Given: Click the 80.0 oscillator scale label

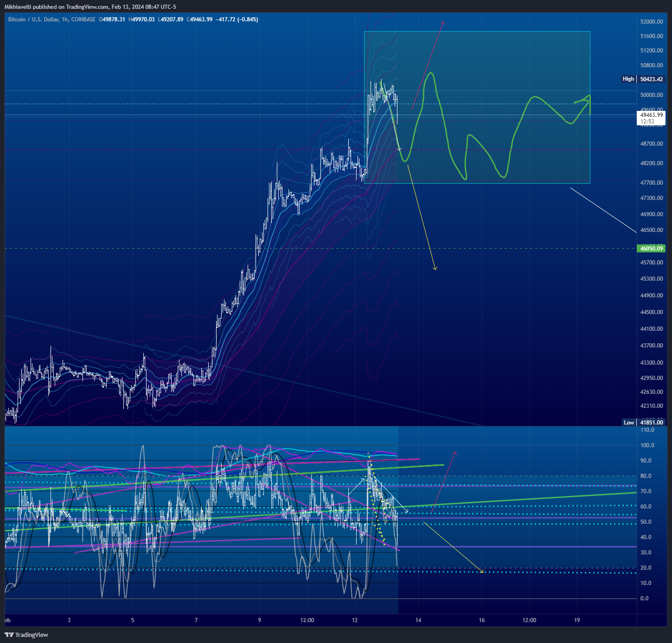Looking at the screenshot, I should (x=646, y=476).
